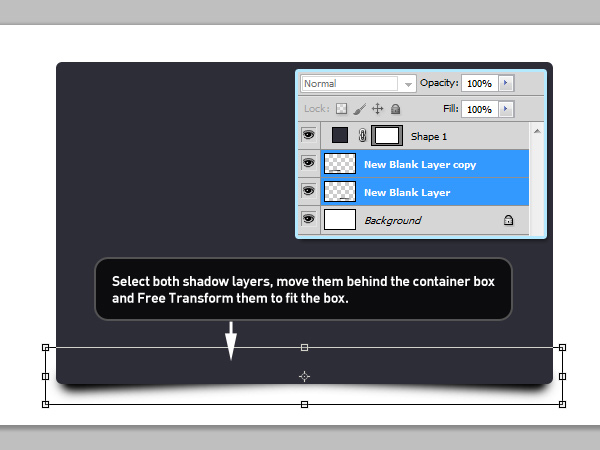The width and height of the screenshot is (600, 450).
Task: Open the Fill slider arrow
Action: 506,109
